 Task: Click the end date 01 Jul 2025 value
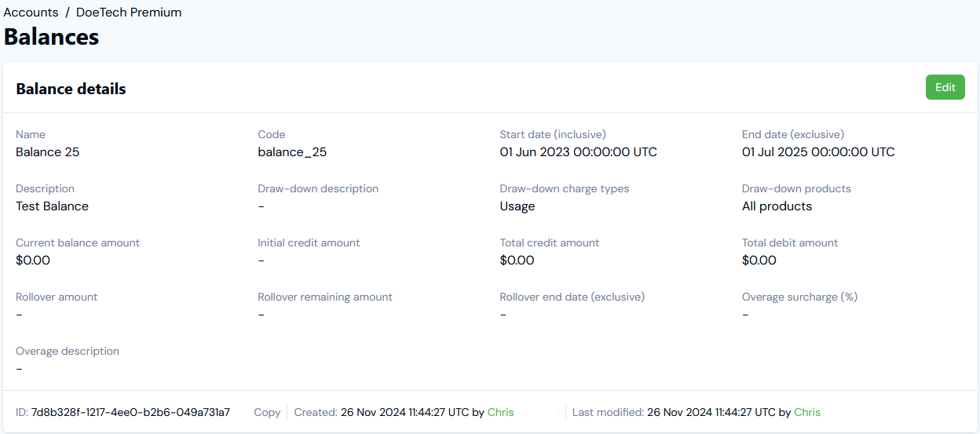(x=818, y=152)
